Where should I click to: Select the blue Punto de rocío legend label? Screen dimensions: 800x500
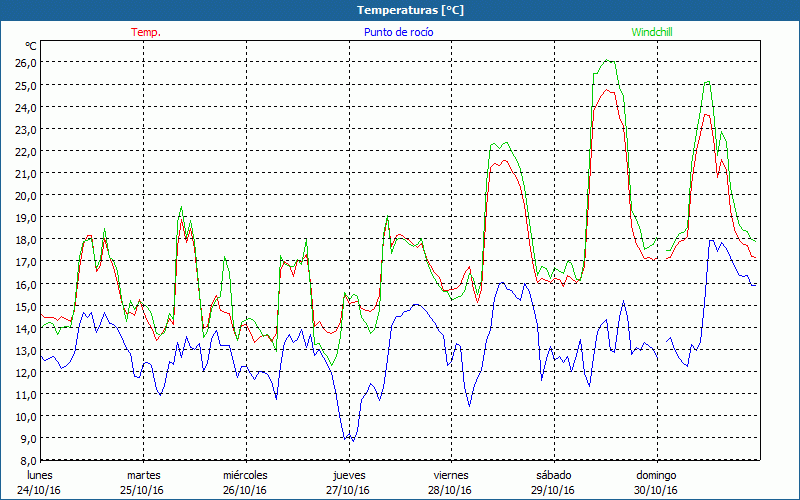pyautogui.click(x=399, y=32)
